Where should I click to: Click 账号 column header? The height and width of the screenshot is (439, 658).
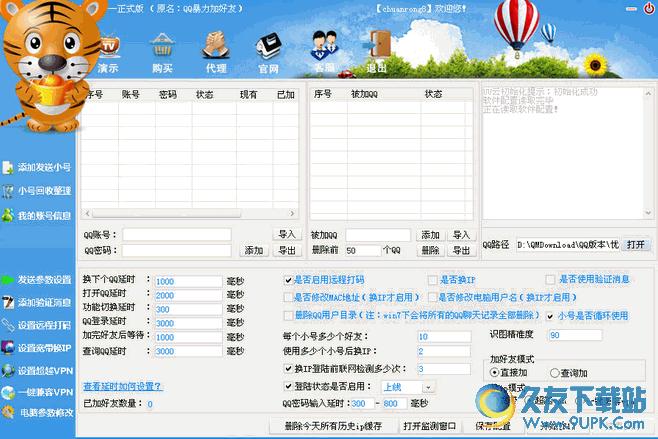pos(131,95)
